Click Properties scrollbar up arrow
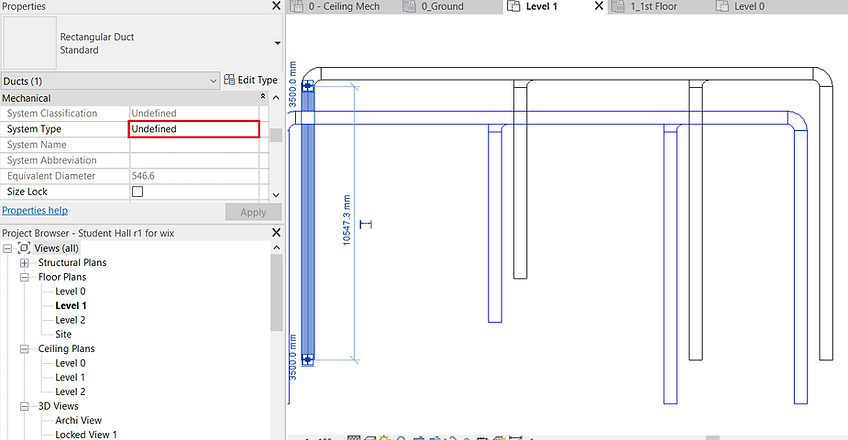The height and width of the screenshot is (440, 848). tap(276, 98)
